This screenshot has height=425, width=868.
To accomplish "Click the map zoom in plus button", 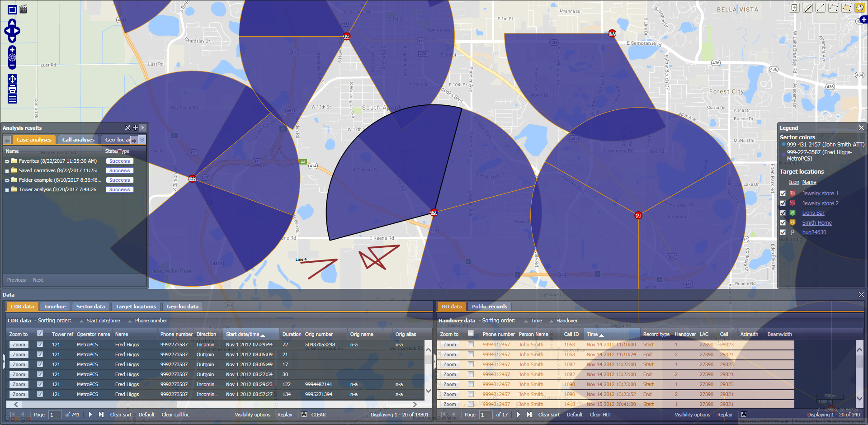I will coord(12,49).
